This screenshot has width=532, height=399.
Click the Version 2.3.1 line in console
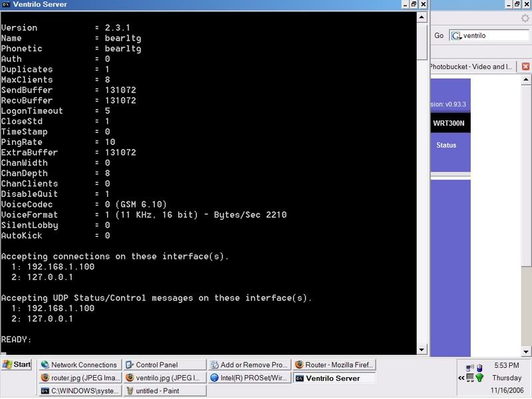pos(65,28)
